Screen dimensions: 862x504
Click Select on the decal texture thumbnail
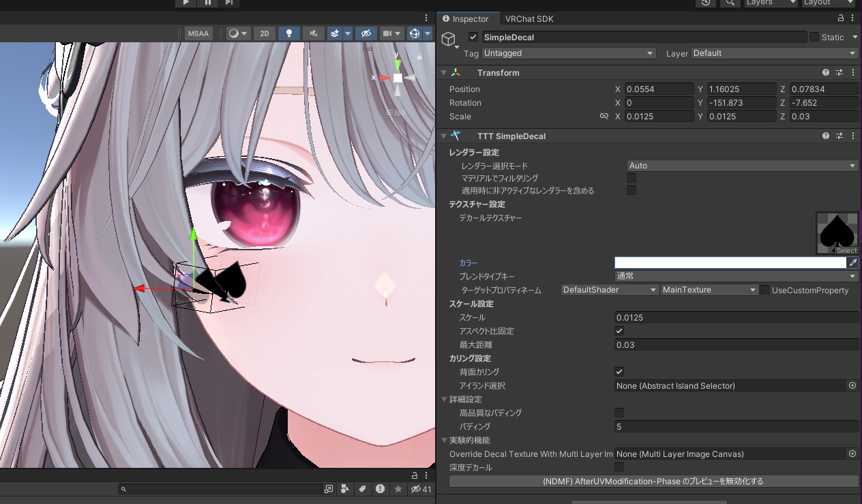click(x=847, y=250)
